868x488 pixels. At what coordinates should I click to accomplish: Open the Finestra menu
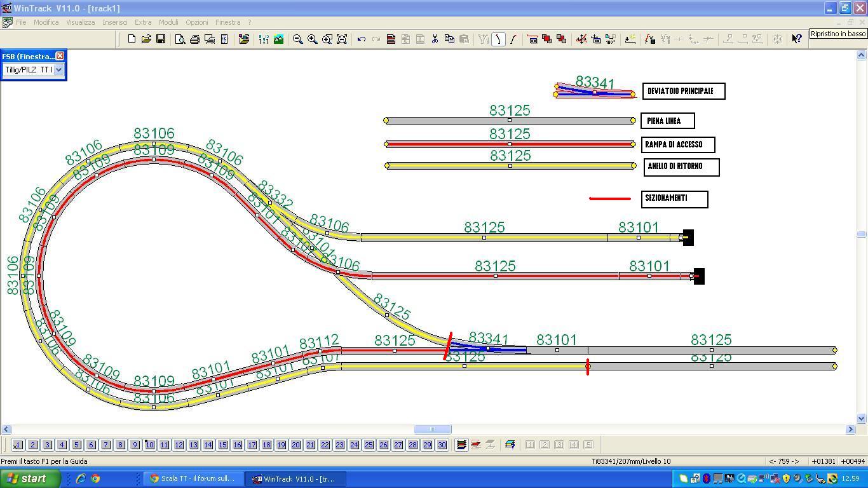[x=227, y=22]
